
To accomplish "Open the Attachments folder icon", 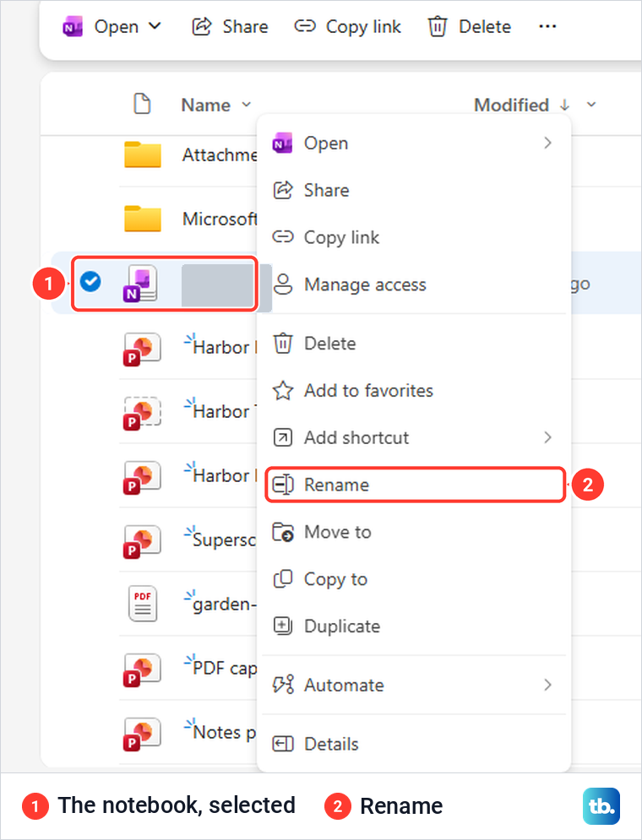I will [143, 154].
